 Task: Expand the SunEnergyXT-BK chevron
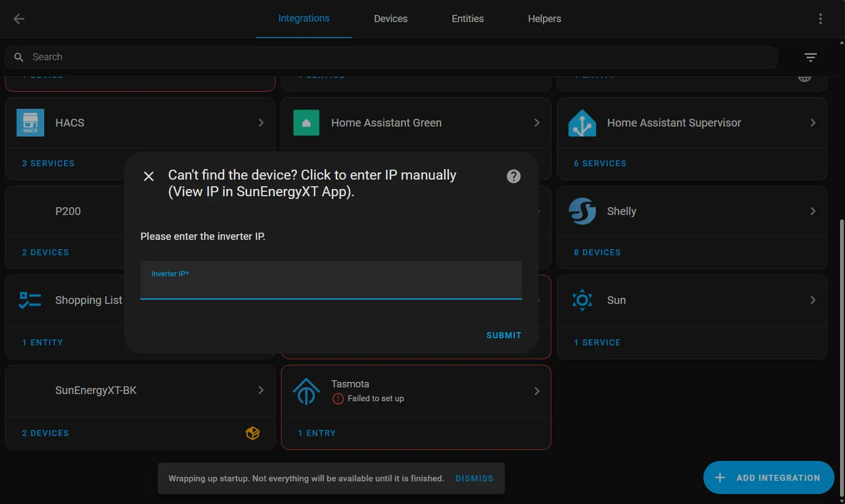pos(261,390)
